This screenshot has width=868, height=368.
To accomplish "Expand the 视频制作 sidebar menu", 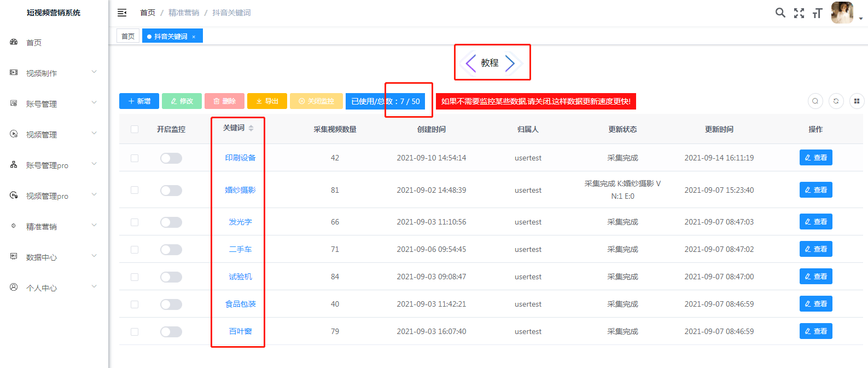I will click(x=54, y=73).
